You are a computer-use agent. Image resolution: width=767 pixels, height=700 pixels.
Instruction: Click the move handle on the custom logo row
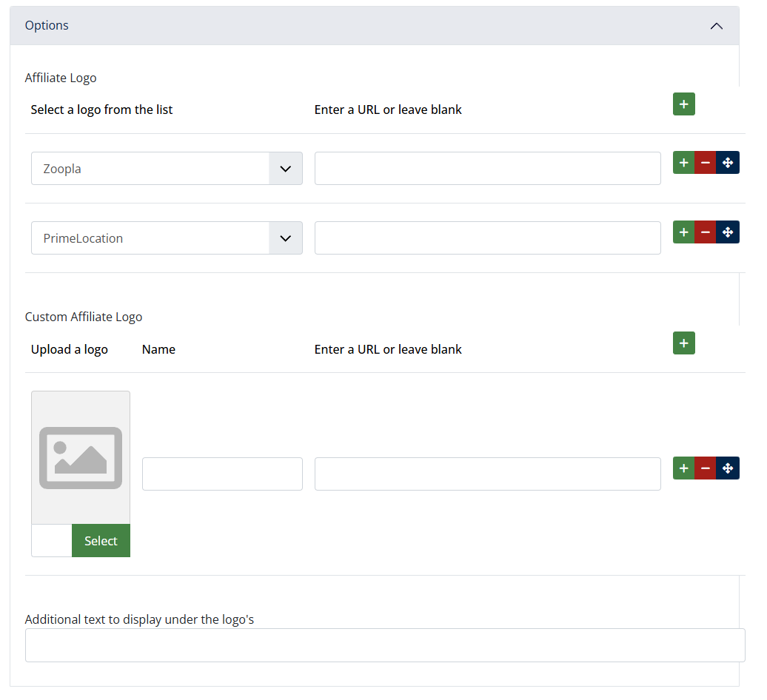[x=728, y=468]
